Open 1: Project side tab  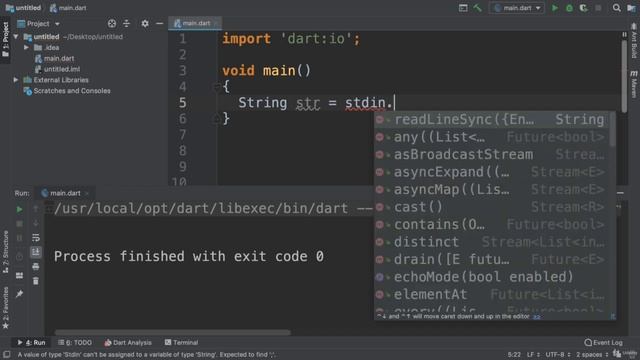pos(5,40)
